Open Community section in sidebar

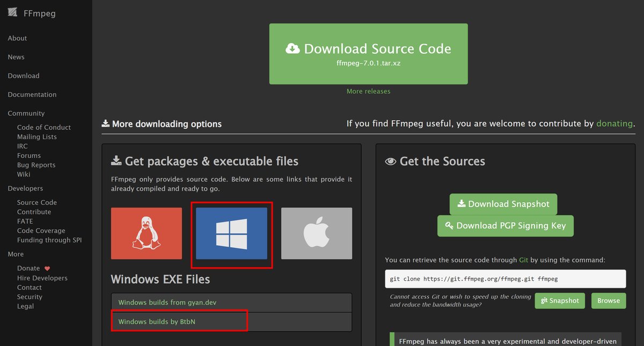pyautogui.click(x=26, y=113)
